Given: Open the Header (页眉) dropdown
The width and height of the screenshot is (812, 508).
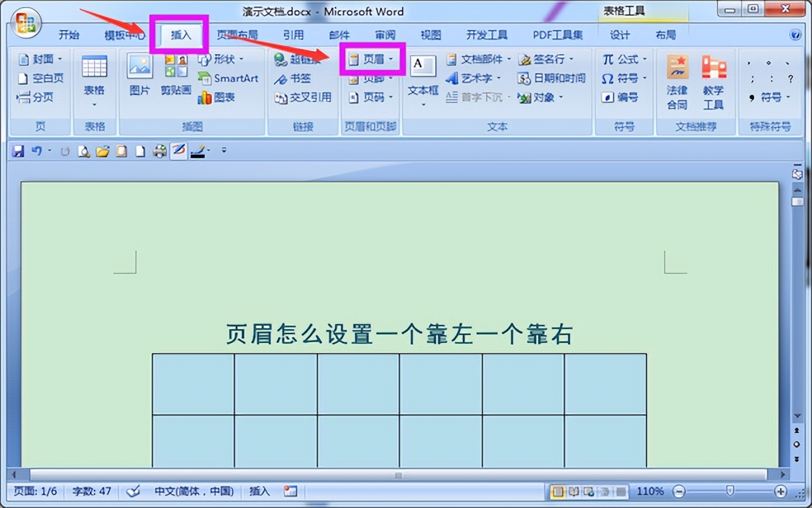Looking at the screenshot, I should tap(372, 59).
